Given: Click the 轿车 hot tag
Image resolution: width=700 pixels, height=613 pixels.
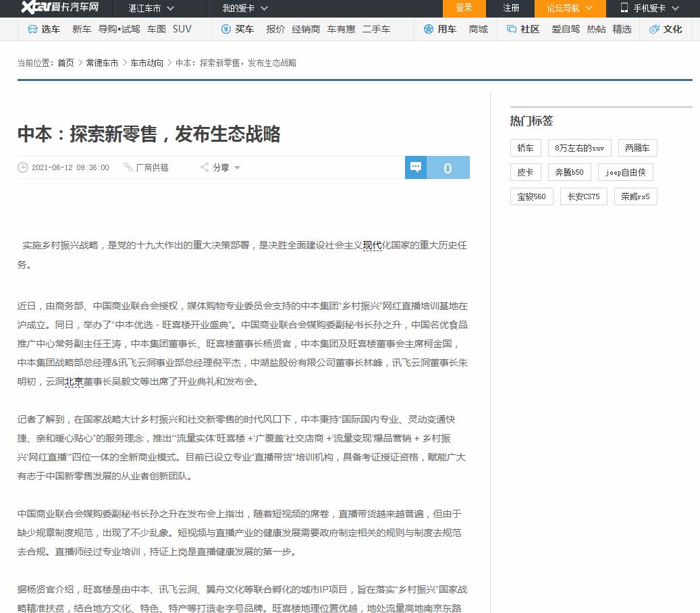Looking at the screenshot, I should point(525,148).
